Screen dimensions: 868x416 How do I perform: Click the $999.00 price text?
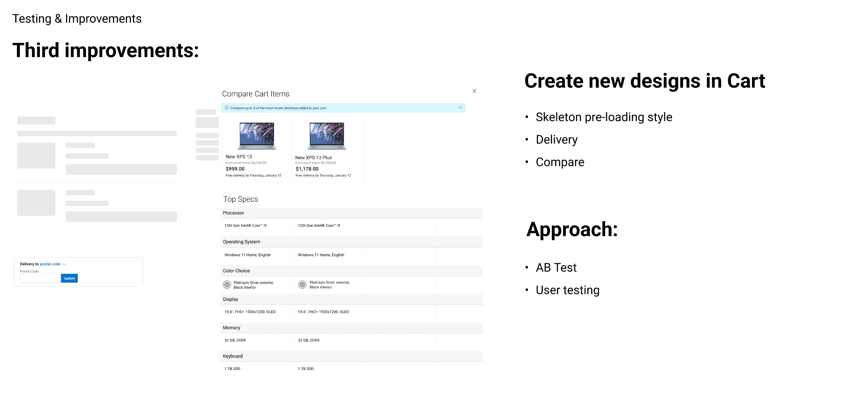point(235,169)
